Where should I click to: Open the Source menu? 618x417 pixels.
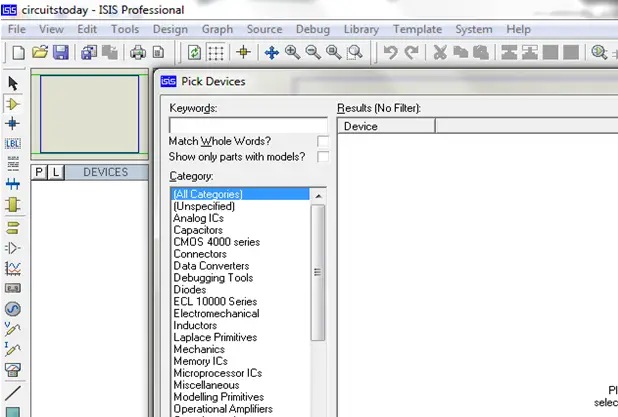pos(264,29)
